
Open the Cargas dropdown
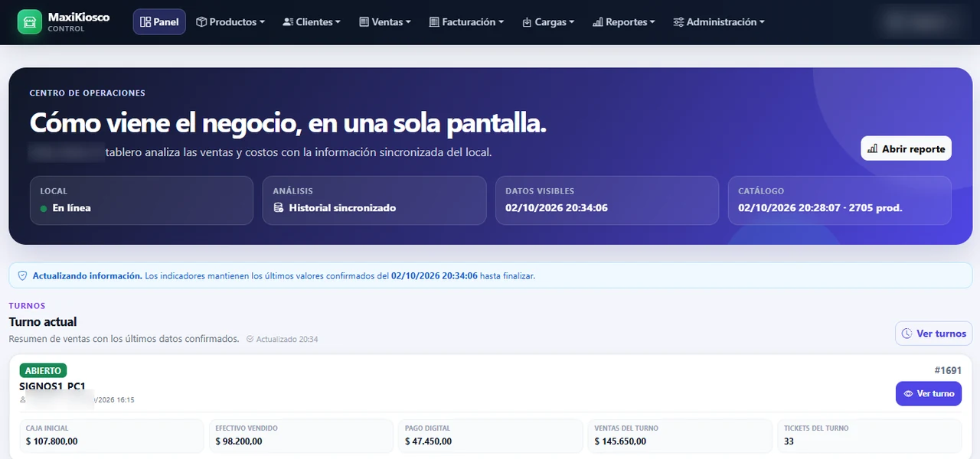point(548,22)
